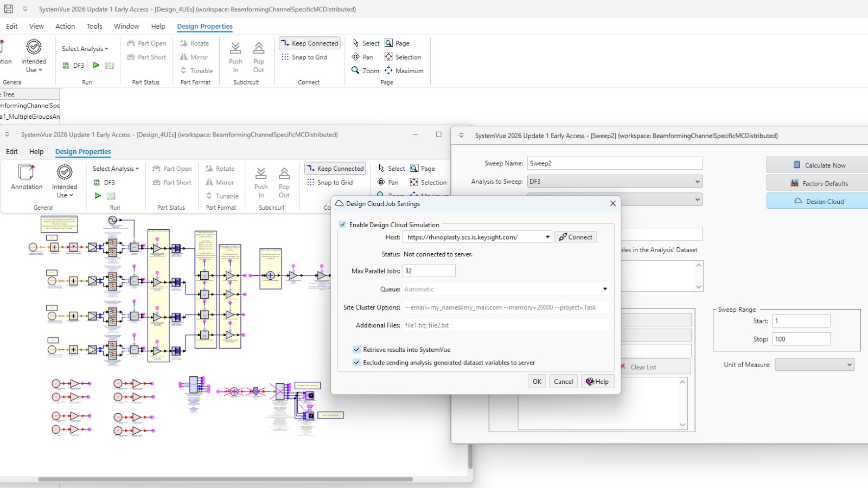This screenshot has width=868, height=488.
Task: Open Intended Use dropdown arrow in top ribbon
Action: 40,70
